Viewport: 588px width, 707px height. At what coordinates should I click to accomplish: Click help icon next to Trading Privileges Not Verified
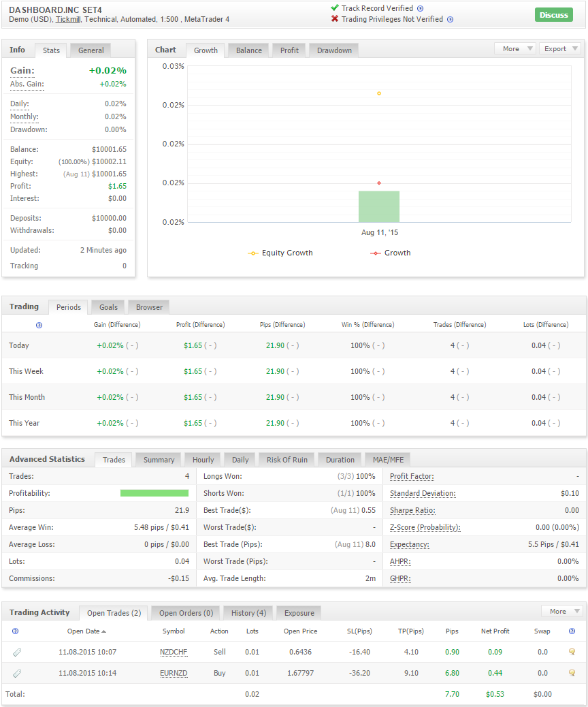[450, 19]
